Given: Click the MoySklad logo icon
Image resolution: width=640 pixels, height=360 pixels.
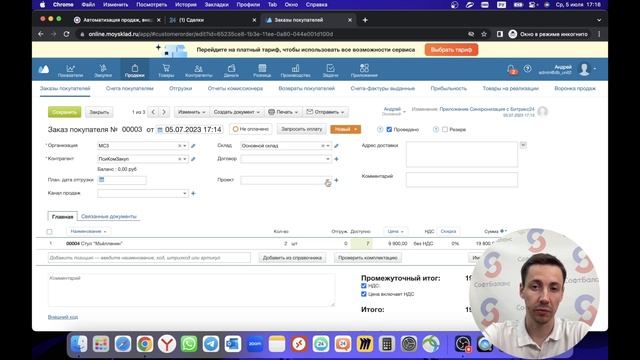Looking at the screenshot, I should (x=44, y=69).
